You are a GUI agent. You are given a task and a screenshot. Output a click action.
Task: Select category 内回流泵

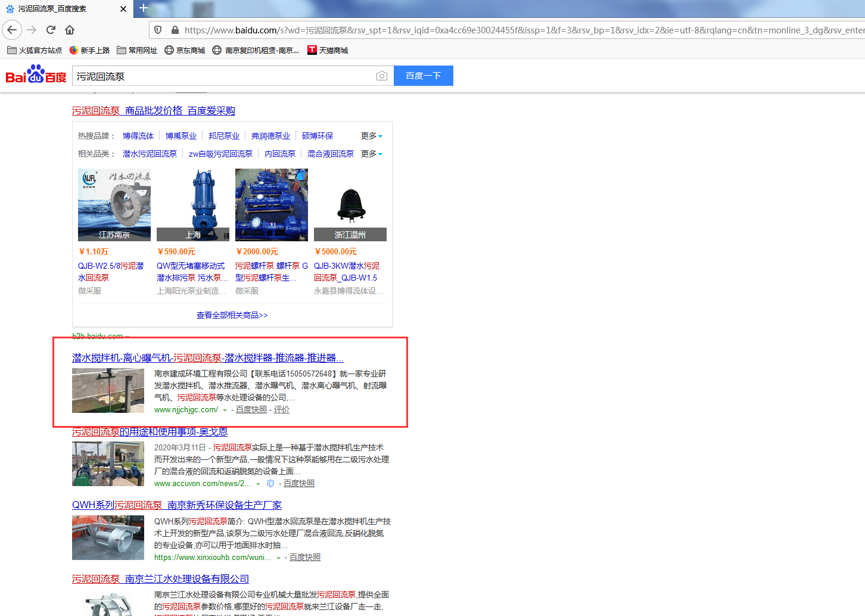coord(280,154)
